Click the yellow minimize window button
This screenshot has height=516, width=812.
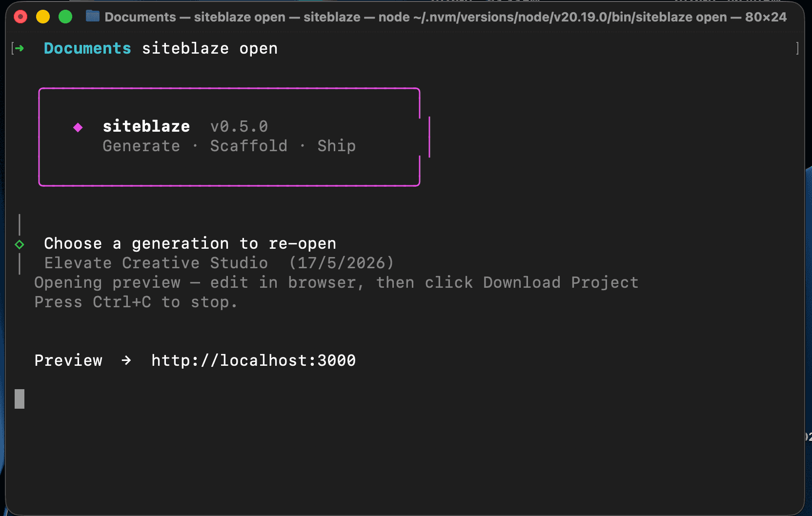(43, 17)
